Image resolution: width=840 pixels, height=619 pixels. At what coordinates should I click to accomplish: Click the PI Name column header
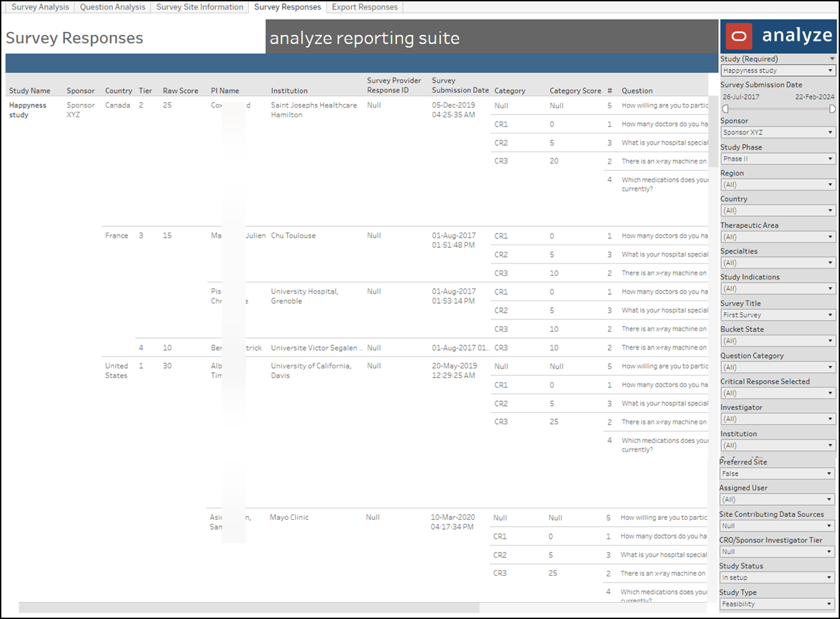pyautogui.click(x=225, y=91)
